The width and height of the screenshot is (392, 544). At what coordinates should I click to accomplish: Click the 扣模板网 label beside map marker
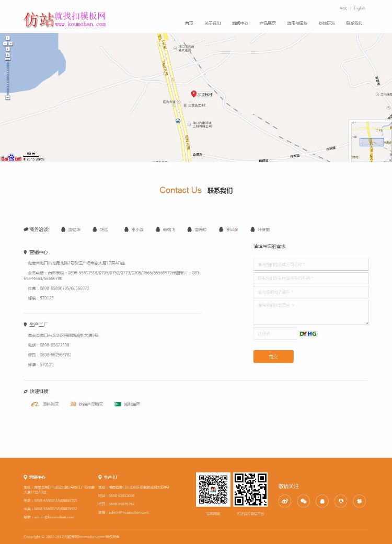205,95
